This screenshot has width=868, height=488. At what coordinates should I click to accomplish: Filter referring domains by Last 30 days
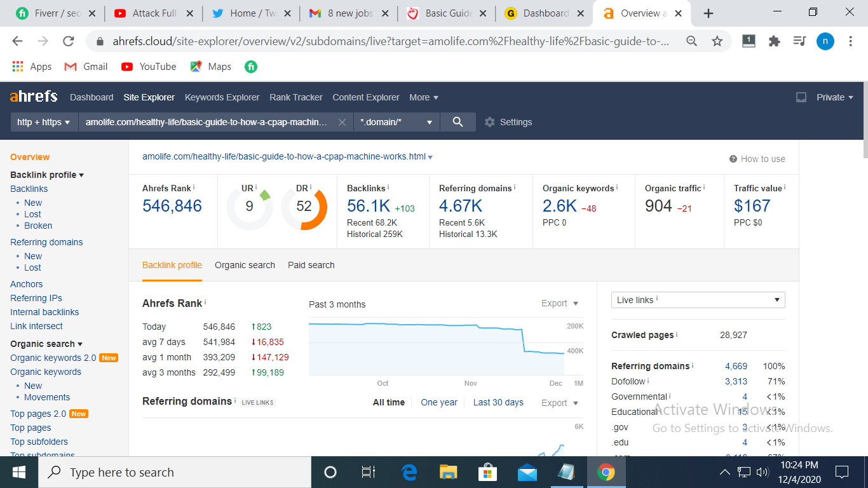click(x=498, y=402)
